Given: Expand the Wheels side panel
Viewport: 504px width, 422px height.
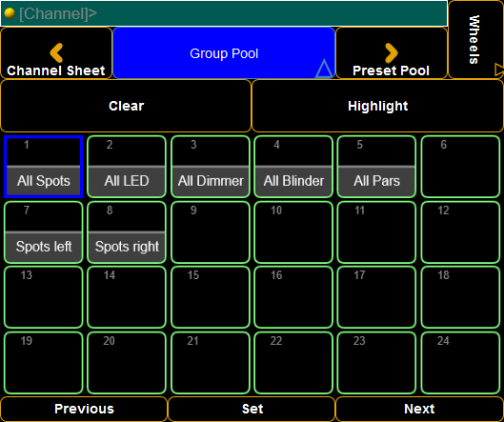Looking at the screenshot, I should tap(475, 39).
